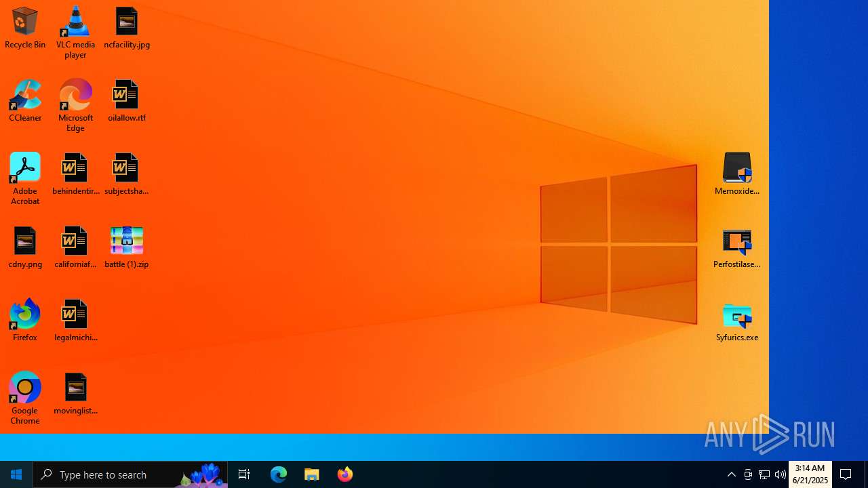Launch Firefox from the taskbar
The height and width of the screenshot is (488, 868).
coord(345,474)
